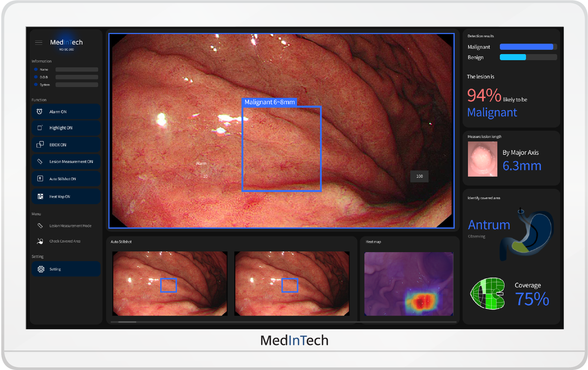Click the blue bullet next to Name

(x=36, y=69)
